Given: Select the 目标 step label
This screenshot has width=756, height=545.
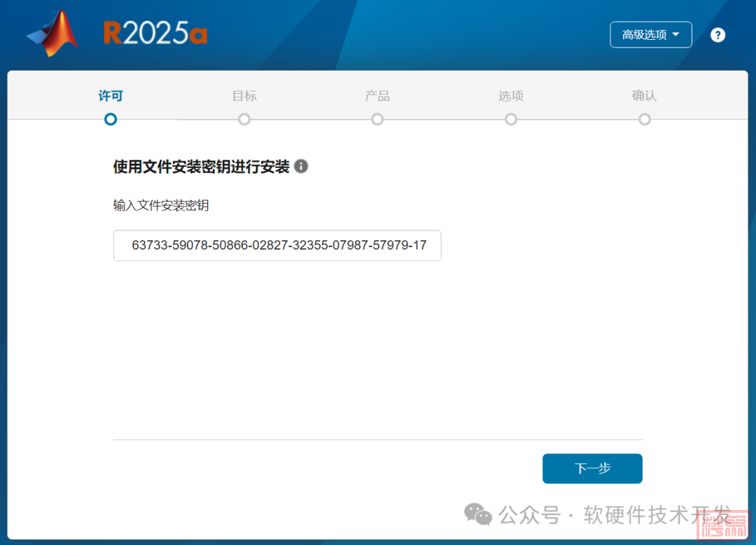Looking at the screenshot, I should coord(244,96).
